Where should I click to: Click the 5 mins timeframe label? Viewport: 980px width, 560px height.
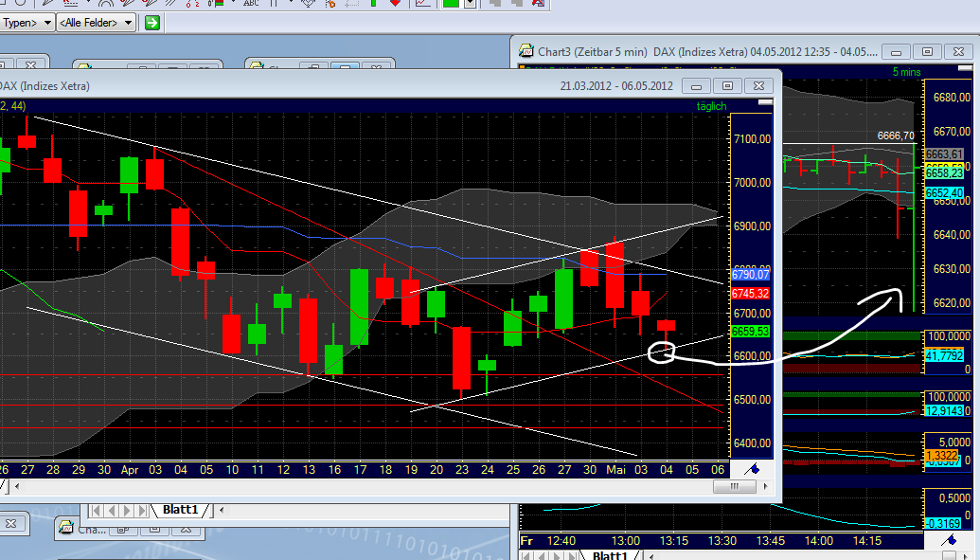pos(906,72)
